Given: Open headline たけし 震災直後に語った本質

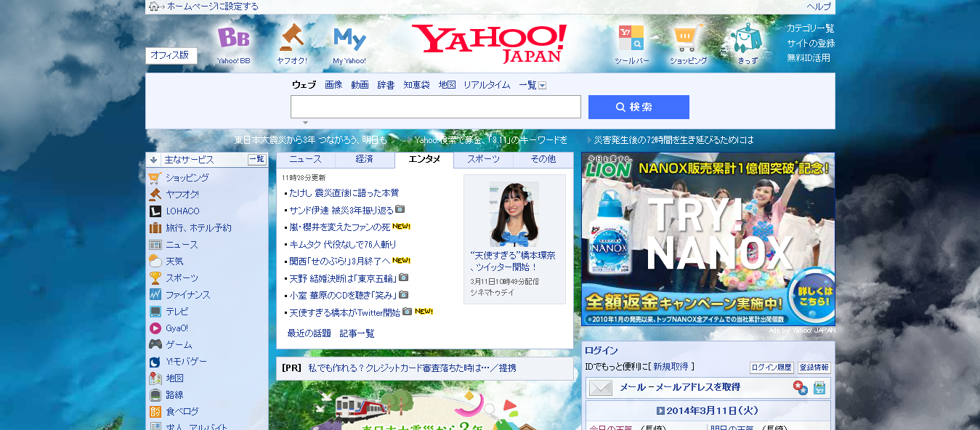Looking at the screenshot, I should click(x=344, y=193).
